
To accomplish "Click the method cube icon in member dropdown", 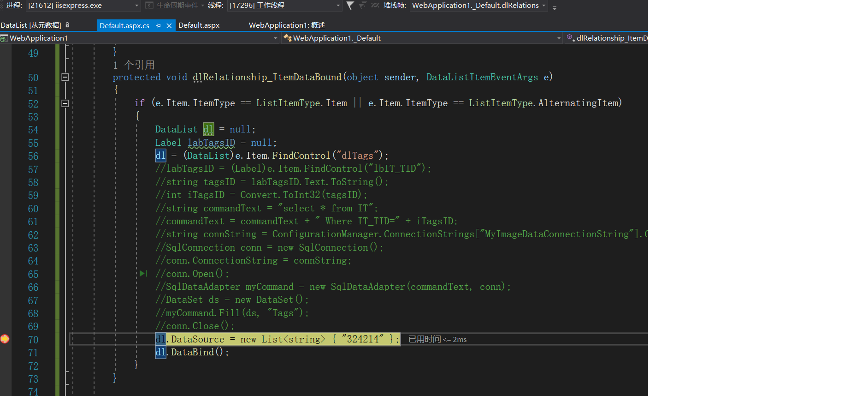I will [570, 38].
